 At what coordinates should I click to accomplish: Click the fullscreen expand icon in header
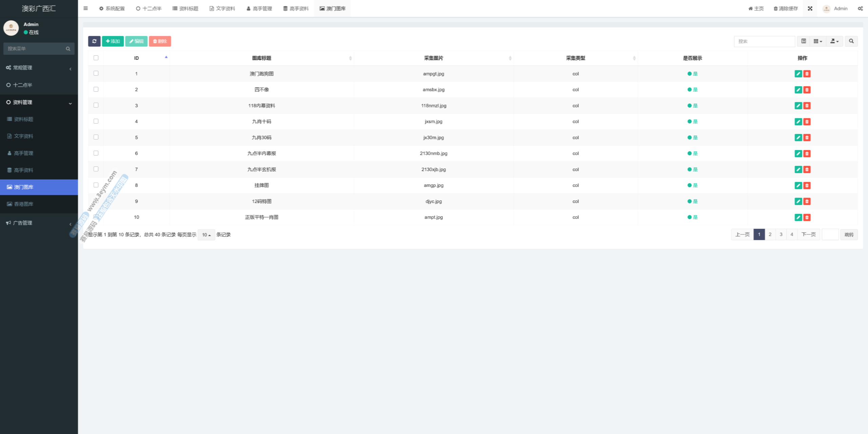point(810,8)
